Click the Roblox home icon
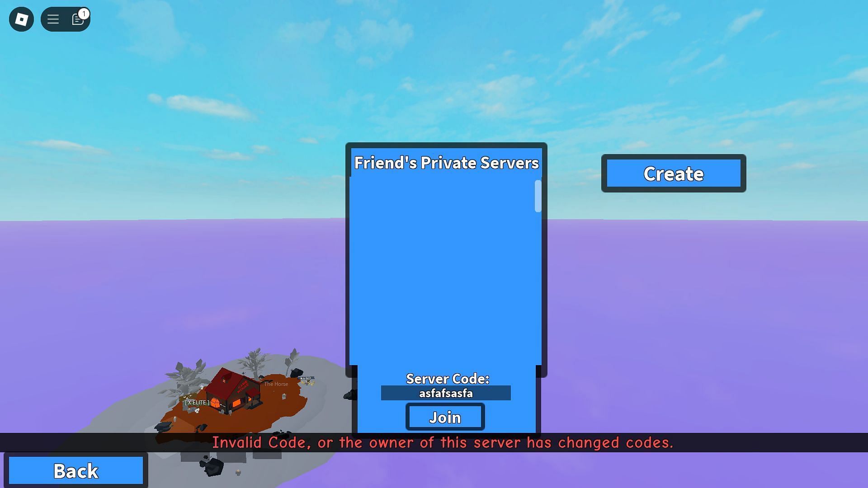The image size is (868, 488). (21, 19)
